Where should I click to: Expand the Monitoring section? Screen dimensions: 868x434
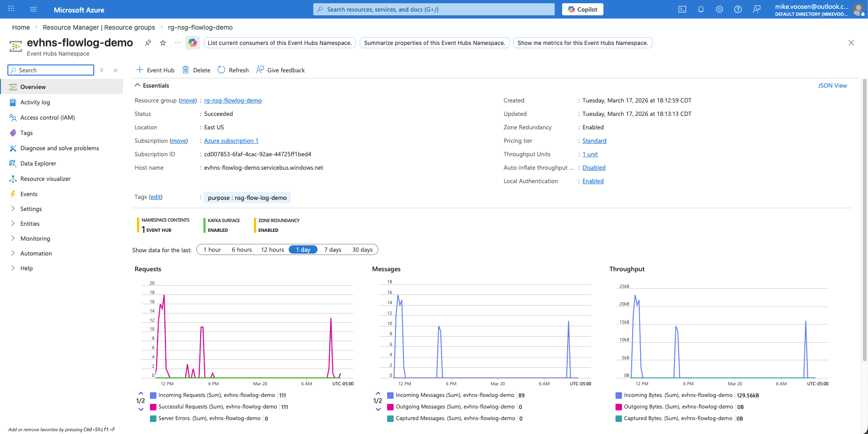coord(34,238)
